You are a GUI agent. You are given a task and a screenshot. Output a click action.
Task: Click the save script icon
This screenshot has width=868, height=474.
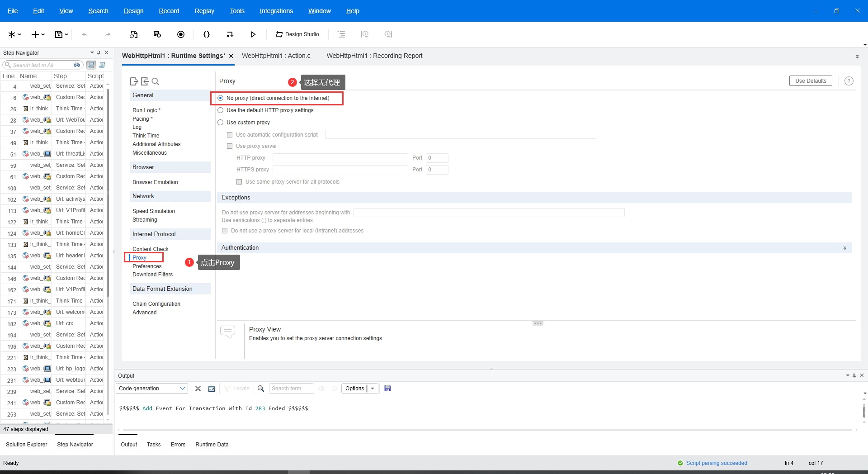pyautogui.click(x=59, y=34)
